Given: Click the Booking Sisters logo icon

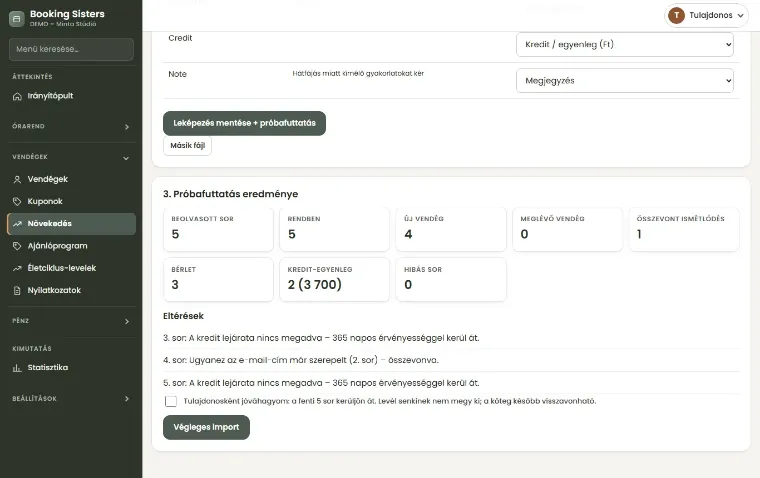Looking at the screenshot, I should click(16, 18).
